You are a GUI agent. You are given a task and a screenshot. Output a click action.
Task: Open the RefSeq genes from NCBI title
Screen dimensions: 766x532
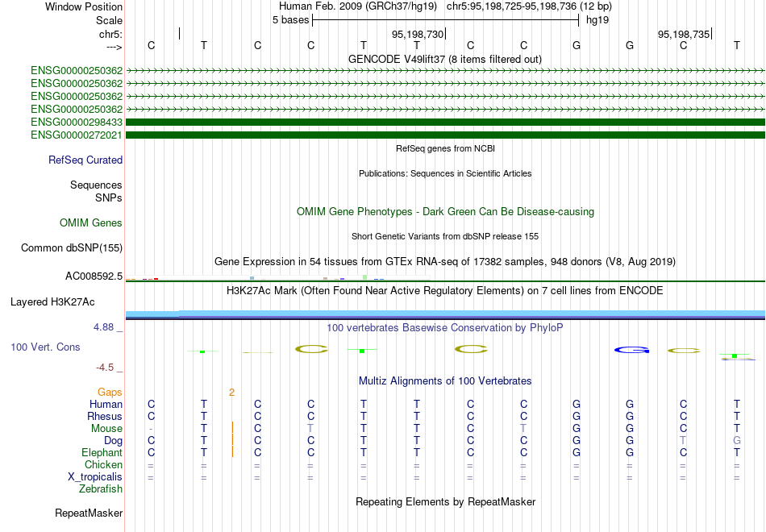point(445,148)
